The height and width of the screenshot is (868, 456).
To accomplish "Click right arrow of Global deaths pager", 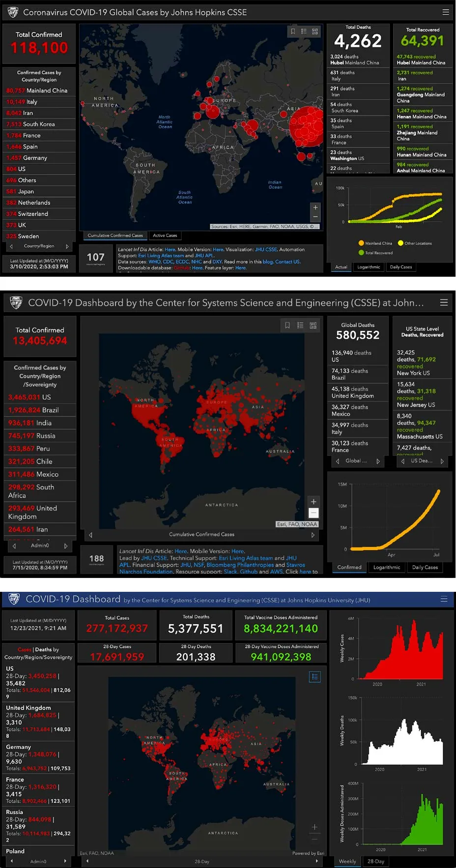I will pos(378,461).
